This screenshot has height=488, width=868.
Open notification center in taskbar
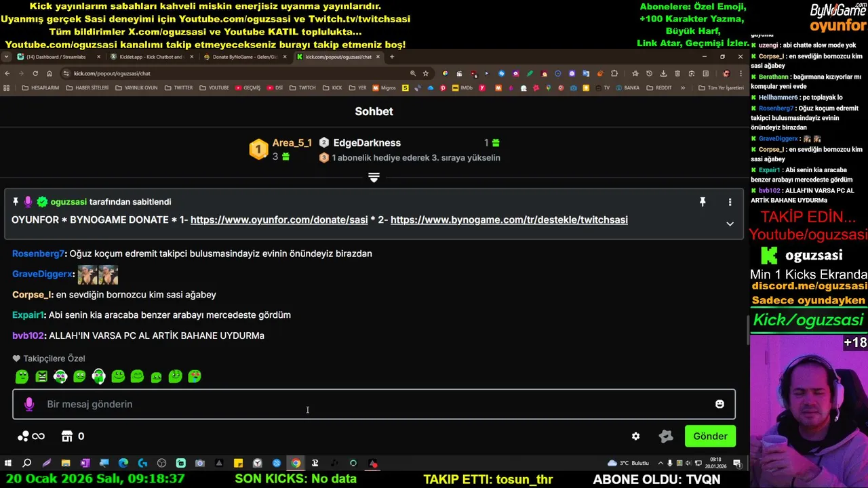737,464
